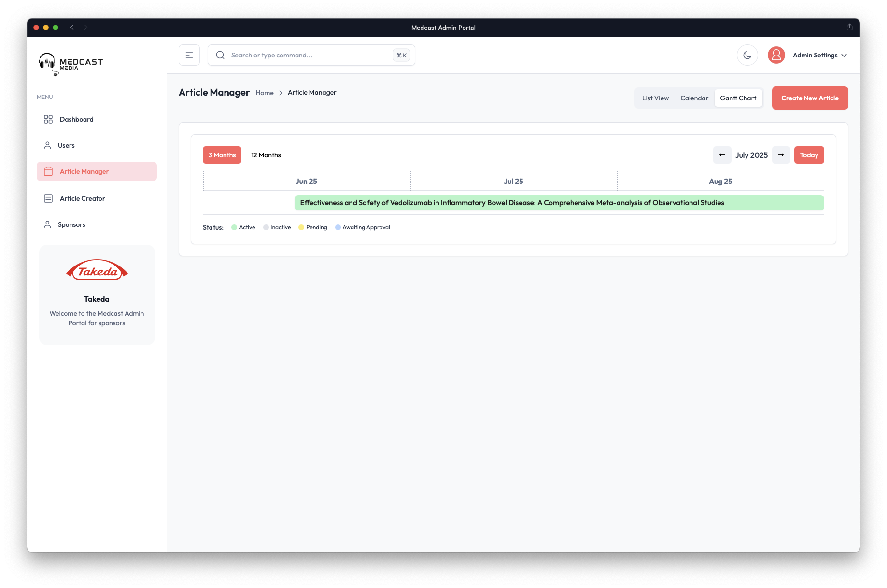Focus the Search or type command field
Viewport: 887px width, 588px height.
(311, 55)
